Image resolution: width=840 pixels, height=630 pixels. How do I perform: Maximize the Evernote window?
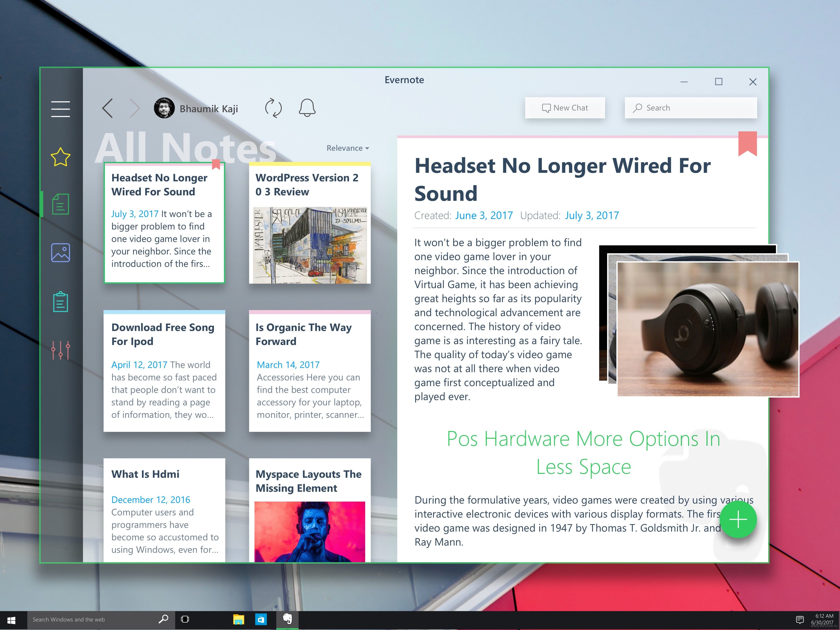pyautogui.click(x=718, y=82)
